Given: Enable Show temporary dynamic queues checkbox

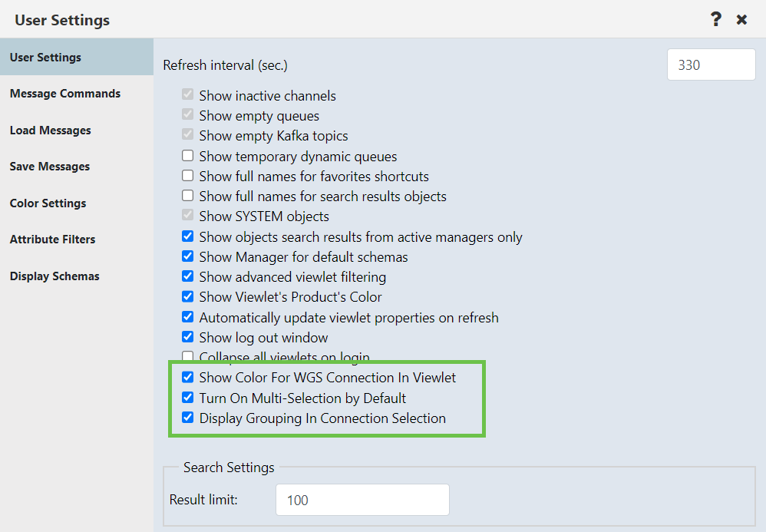Looking at the screenshot, I should pos(187,156).
